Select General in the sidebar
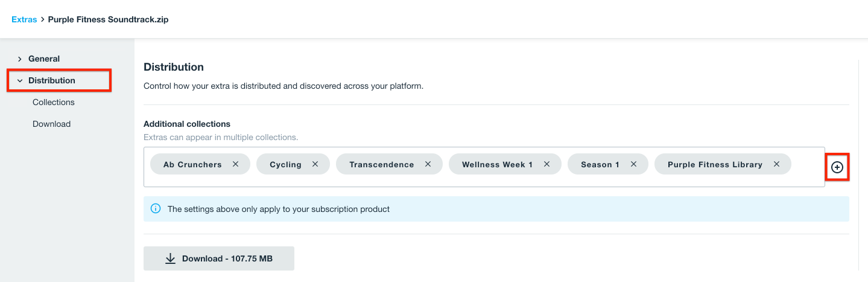868x282 pixels. point(44,59)
